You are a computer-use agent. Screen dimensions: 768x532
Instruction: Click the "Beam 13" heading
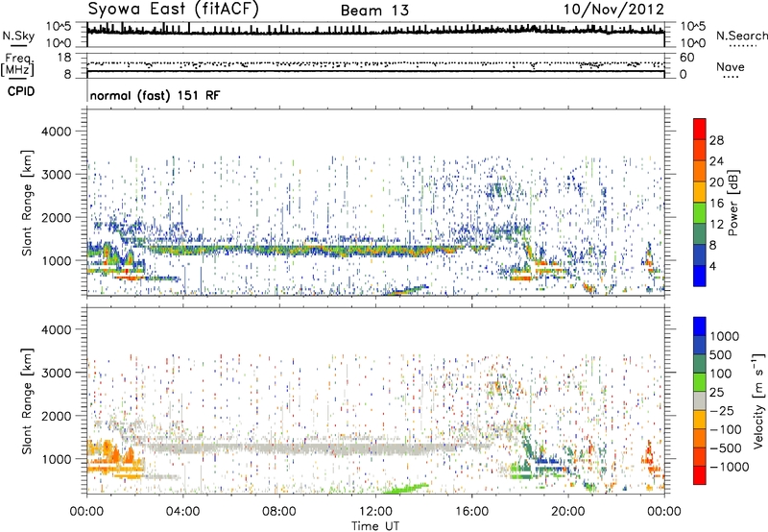[374, 11]
